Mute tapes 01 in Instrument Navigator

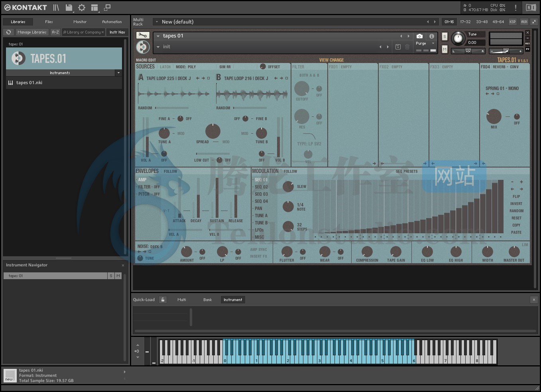[118, 276]
